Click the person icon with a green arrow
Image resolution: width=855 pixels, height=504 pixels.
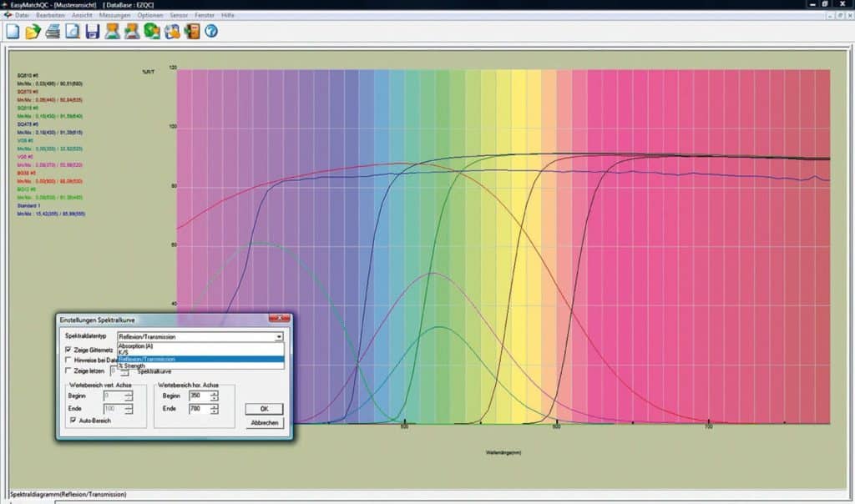(132, 32)
